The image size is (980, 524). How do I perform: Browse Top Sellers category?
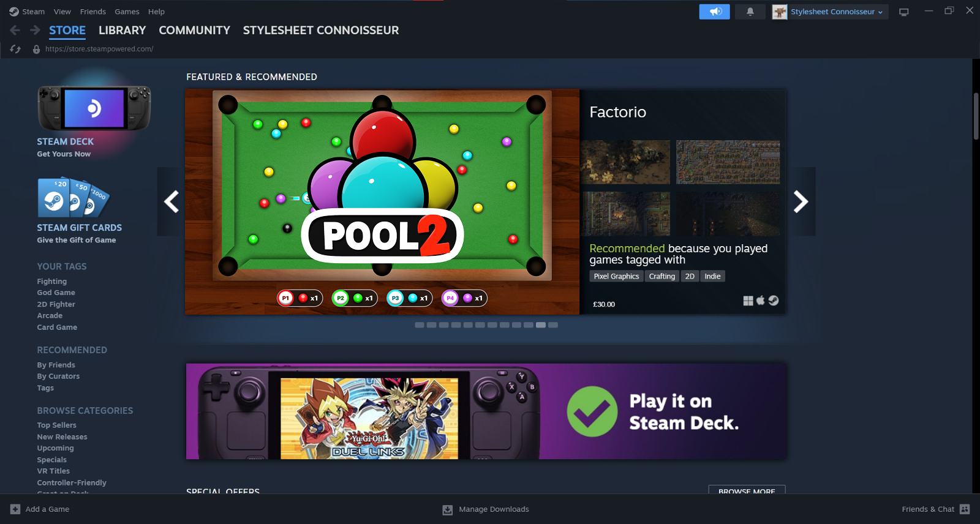(57, 425)
